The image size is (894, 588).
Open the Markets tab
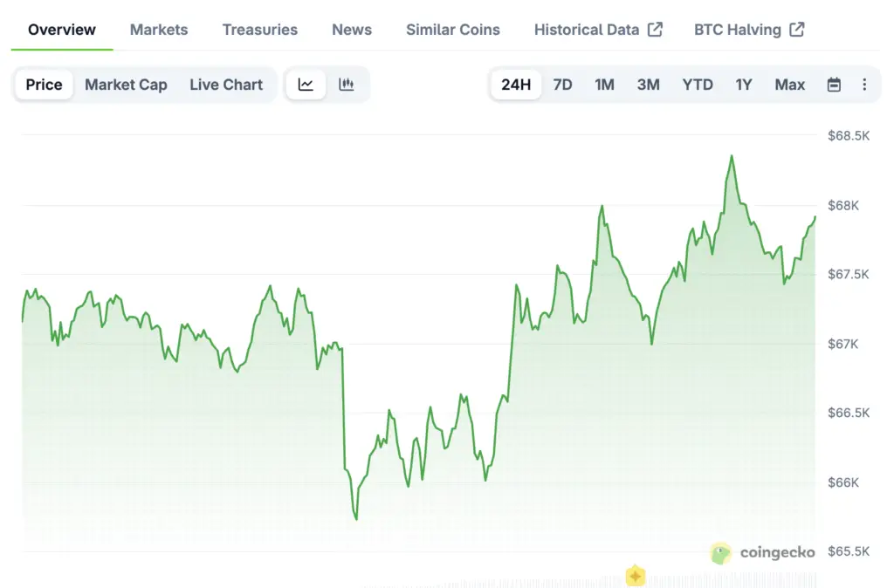159,30
